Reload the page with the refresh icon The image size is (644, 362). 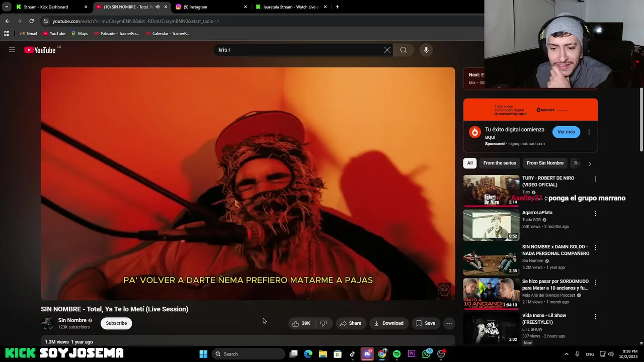point(31,21)
